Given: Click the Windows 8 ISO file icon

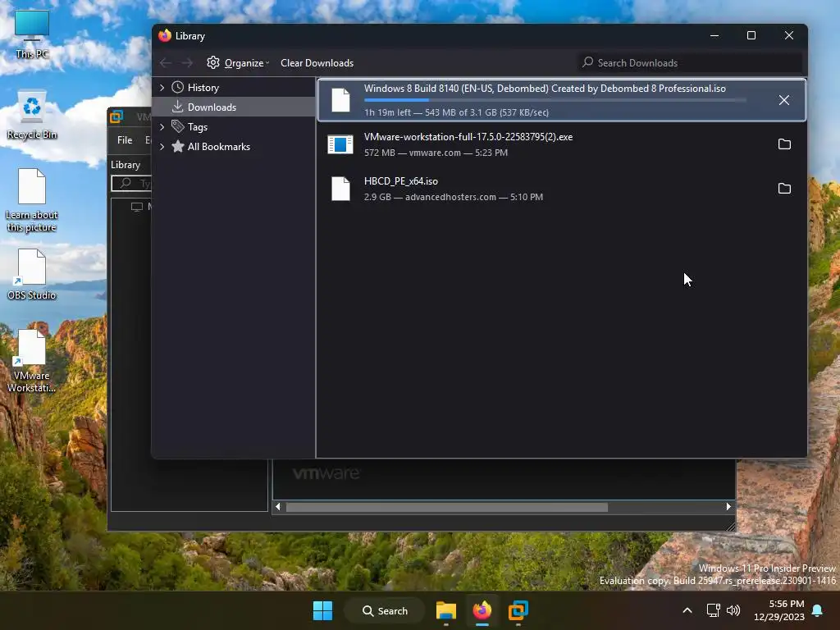Looking at the screenshot, I should [340, 100].
